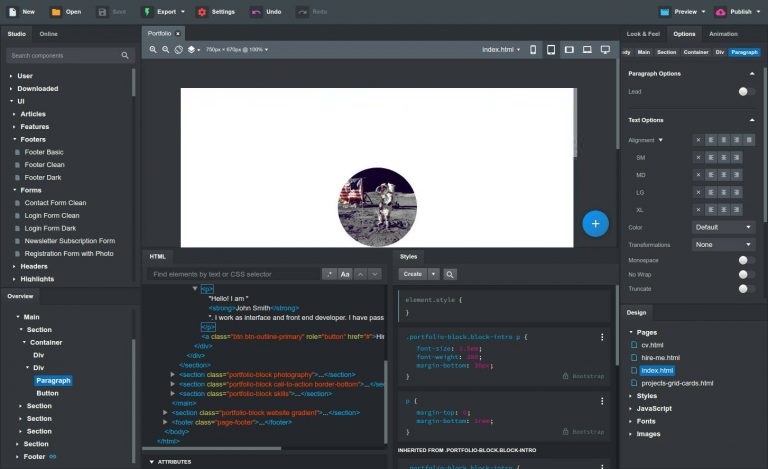Enable the Truncate switch
The image size is (768, 469).
[x=746, y=289]
